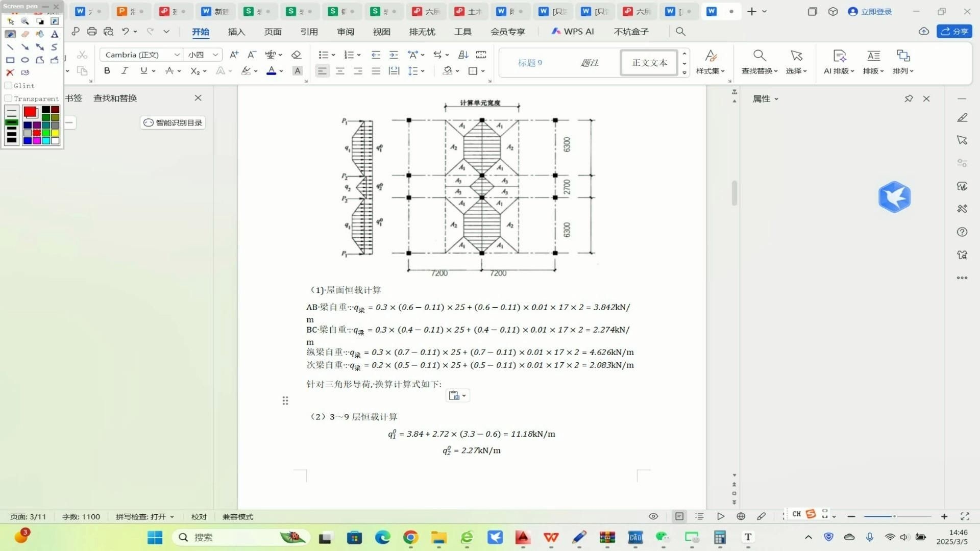Select the eraser tool in Screen pen
Image resolution: width=980 pixels, height=551 pixels.
[x=25, y=34]
